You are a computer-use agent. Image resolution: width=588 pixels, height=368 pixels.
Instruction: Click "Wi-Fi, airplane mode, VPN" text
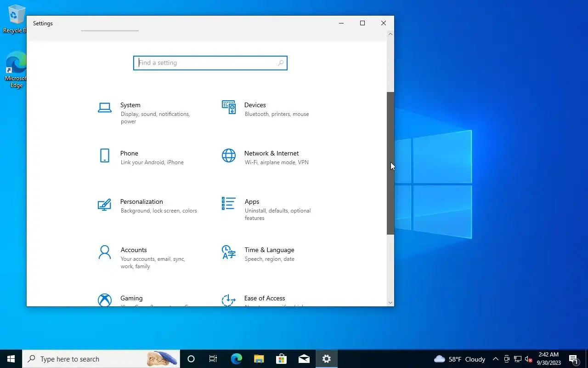tap(277, 162)
